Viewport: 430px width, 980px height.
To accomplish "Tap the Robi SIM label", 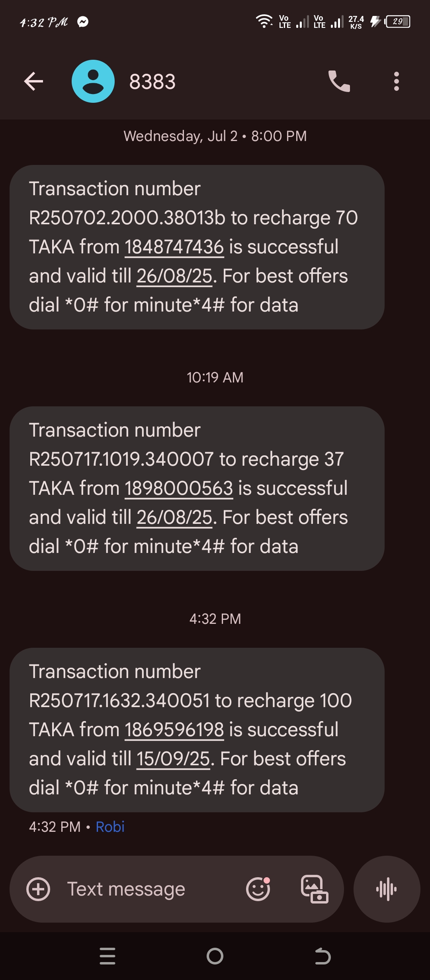I will 110,827.
